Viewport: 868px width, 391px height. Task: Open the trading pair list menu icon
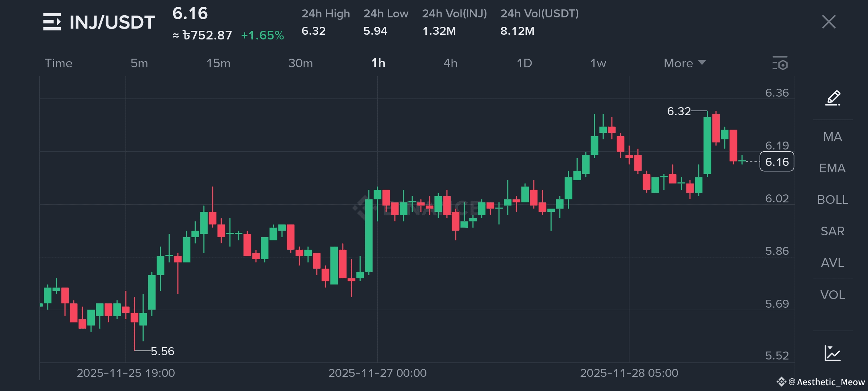52,22
